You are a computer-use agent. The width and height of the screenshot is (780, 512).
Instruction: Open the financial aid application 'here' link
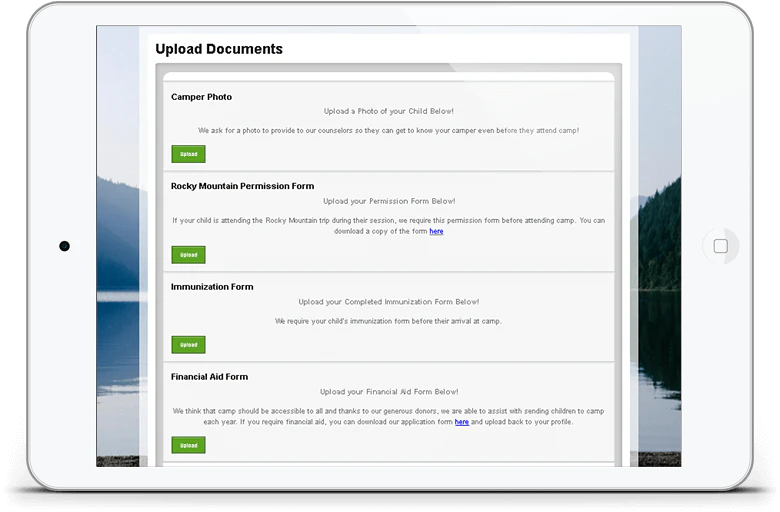[x=462, y=422]
